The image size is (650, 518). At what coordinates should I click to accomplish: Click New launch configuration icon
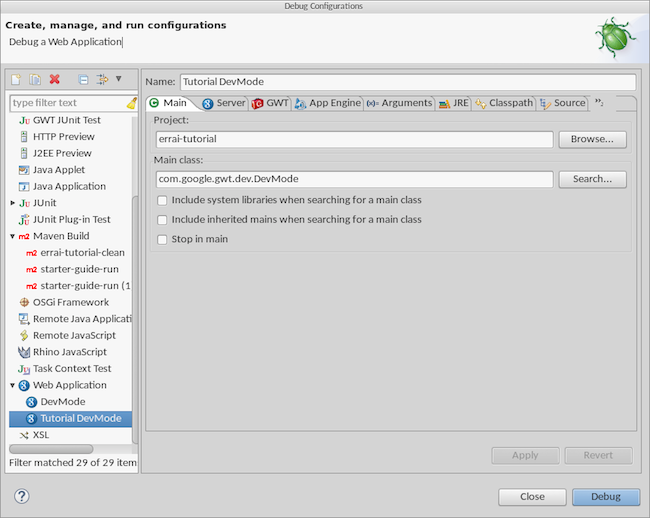[16, 79]
